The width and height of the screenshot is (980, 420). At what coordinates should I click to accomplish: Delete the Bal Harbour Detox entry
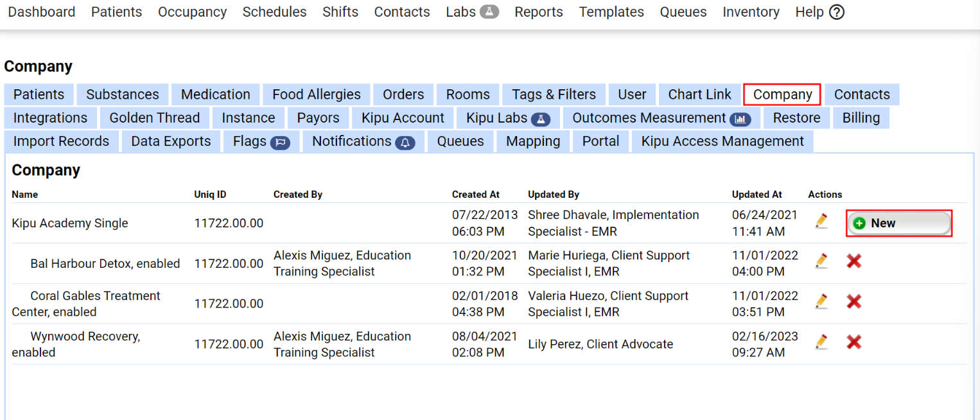coord(854,261)
